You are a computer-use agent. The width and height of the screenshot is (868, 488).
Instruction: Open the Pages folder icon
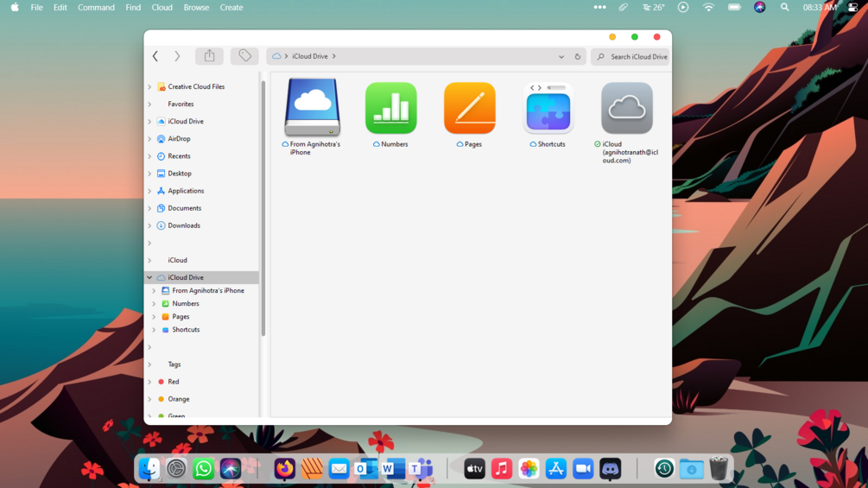(x=470, y=108)
